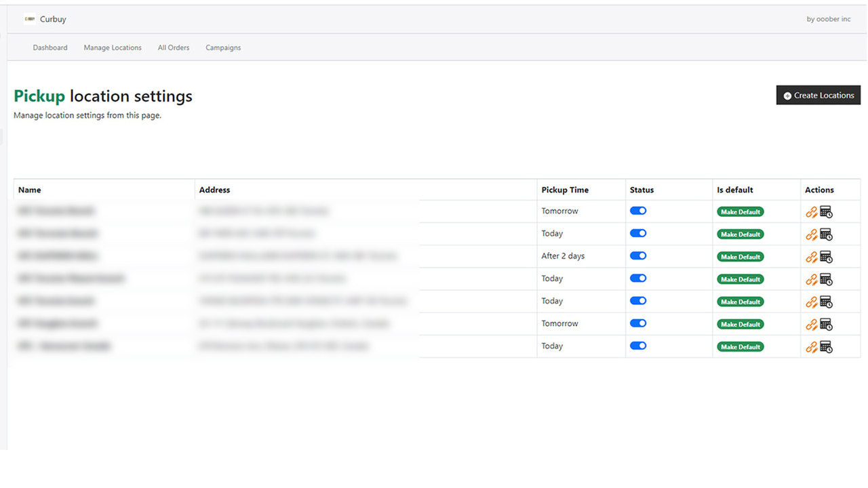Click the schedule calendar icon on the first row
868x488 pixels.
[x=826, y=211]
